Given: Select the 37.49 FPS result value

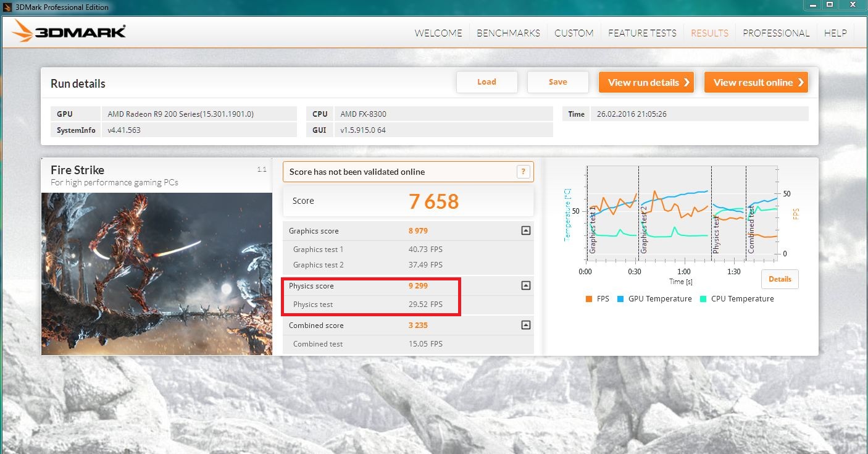Looking at the screenshot, I should coord(425,265).
